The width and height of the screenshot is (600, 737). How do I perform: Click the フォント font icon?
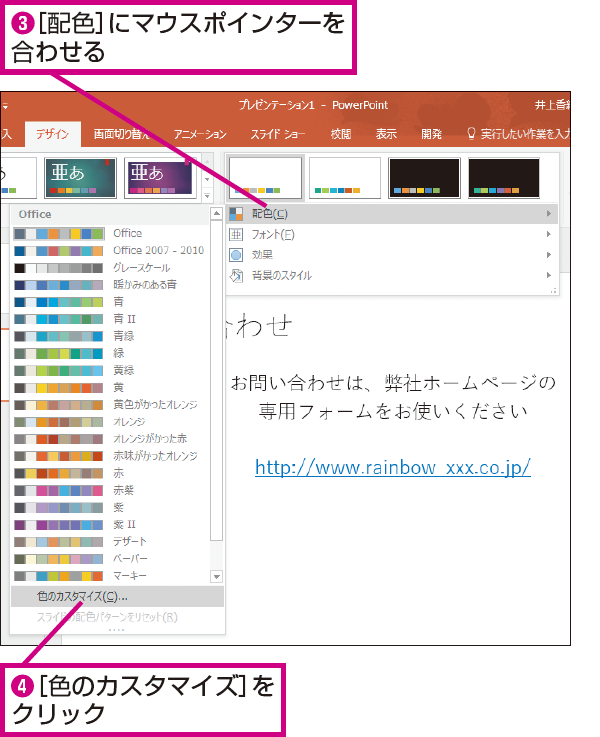pyautogui.click(x=236, y=234)
